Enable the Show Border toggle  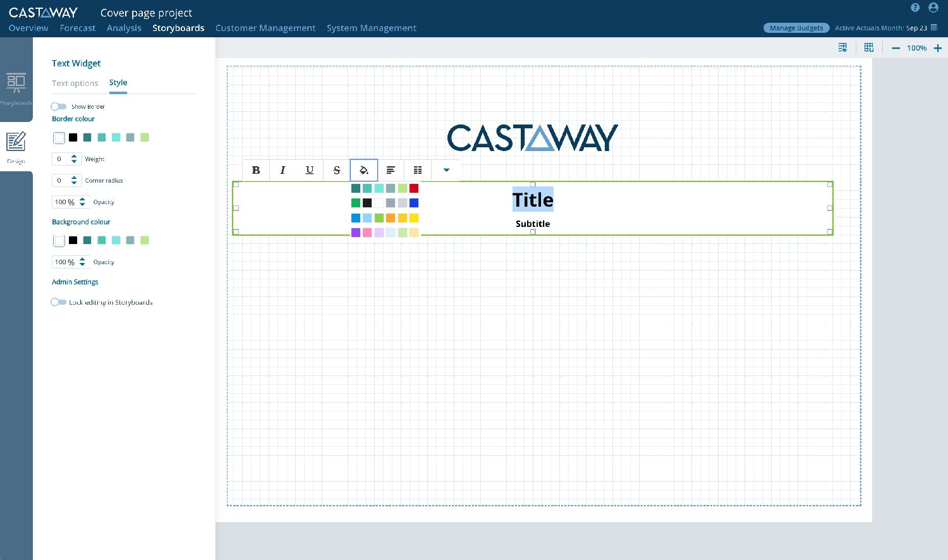click(59, 106)
